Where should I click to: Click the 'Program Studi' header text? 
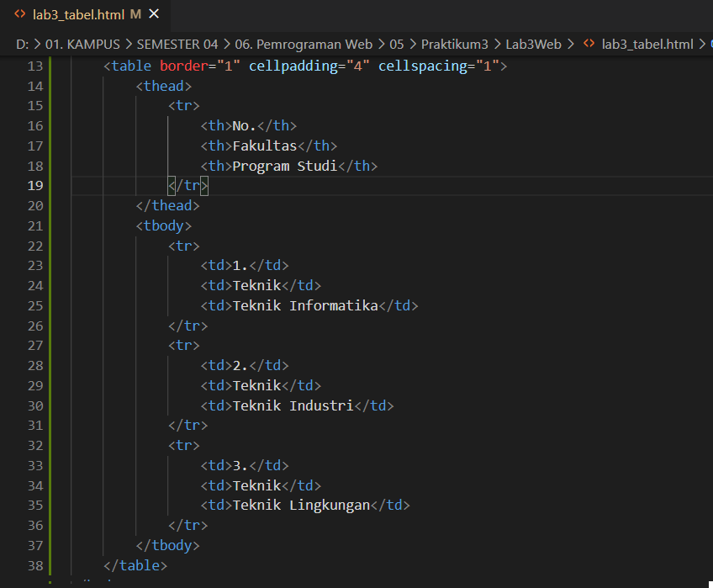[x=285, y=166]
